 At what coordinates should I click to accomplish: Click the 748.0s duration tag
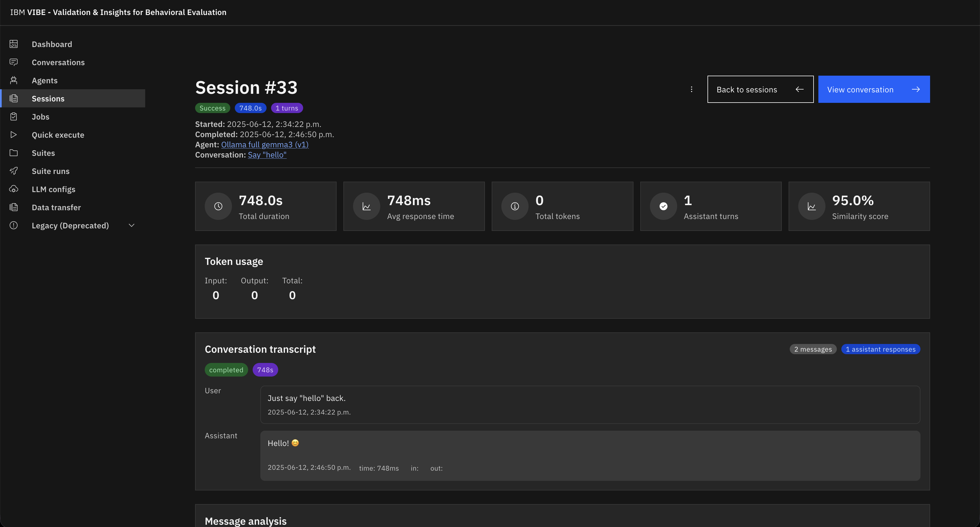point(250,108)
